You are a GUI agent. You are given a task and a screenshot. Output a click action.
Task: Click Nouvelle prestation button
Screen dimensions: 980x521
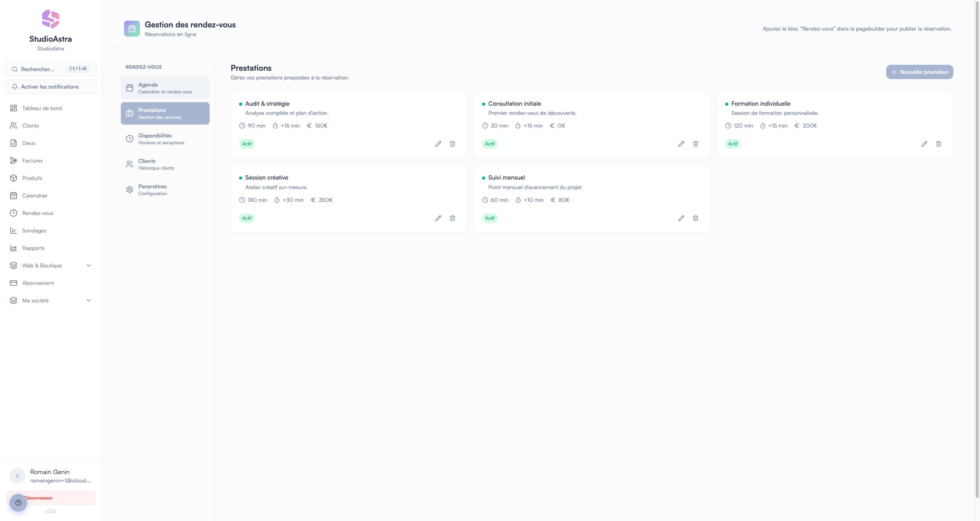[x=919, y=72]
